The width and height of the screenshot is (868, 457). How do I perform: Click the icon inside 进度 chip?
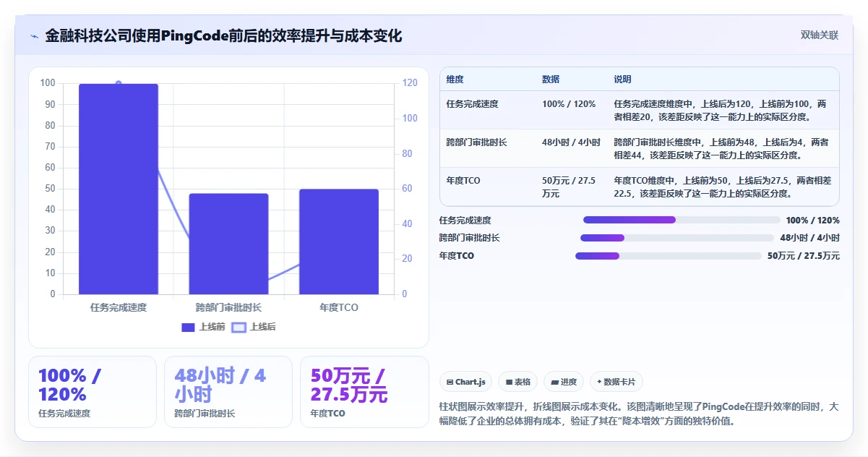tap(554, 382)
